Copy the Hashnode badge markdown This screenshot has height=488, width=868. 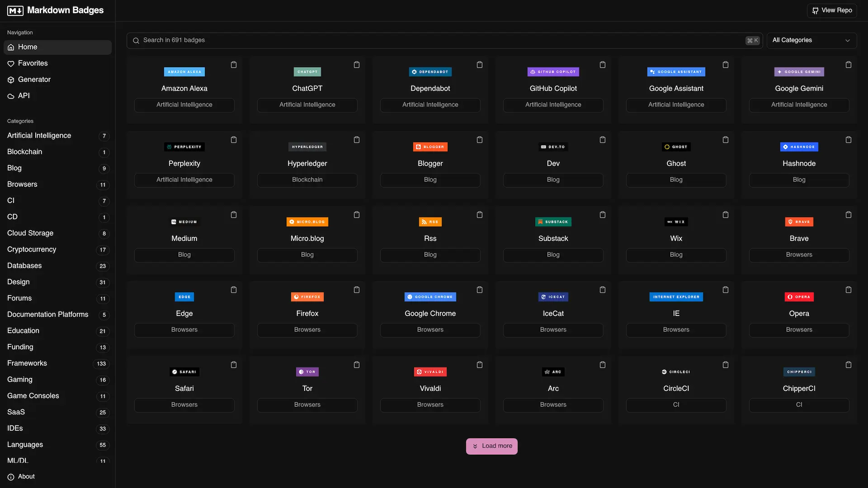(x=849, y=140)
